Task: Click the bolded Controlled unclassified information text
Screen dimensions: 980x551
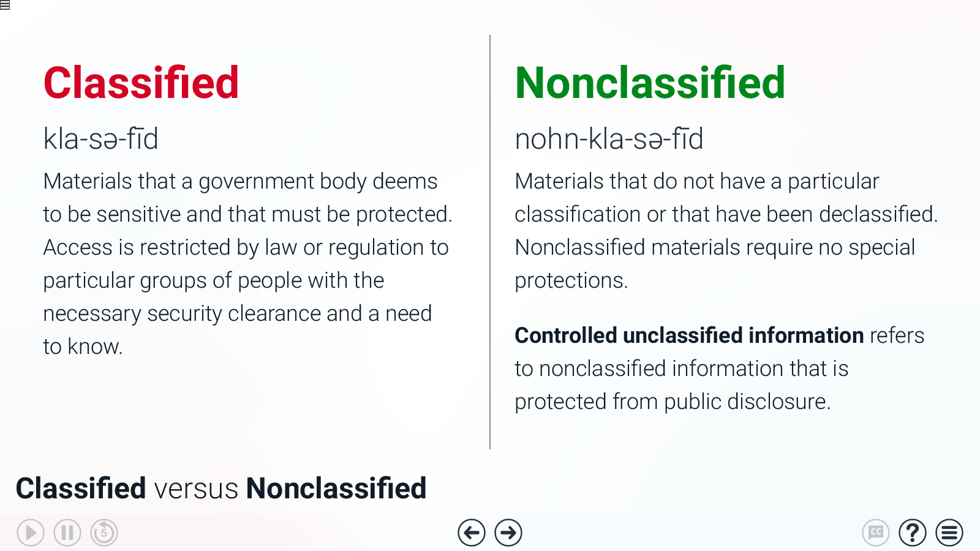Action: [x=689, y=335]
